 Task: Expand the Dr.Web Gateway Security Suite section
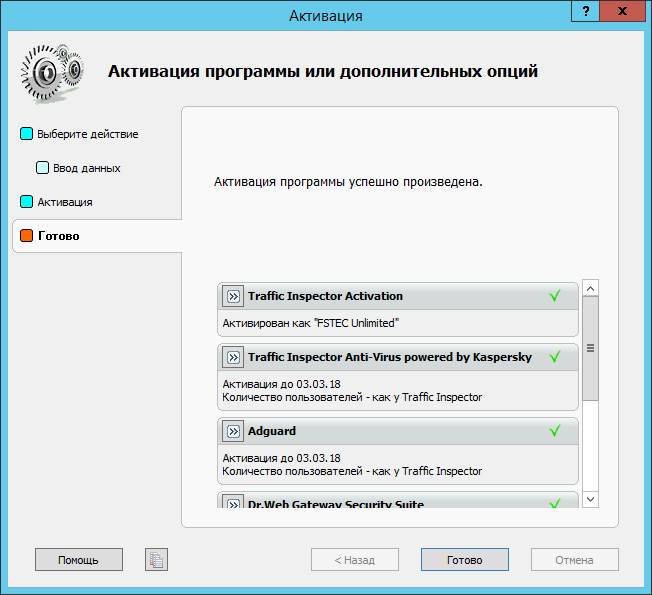(233, 501)
